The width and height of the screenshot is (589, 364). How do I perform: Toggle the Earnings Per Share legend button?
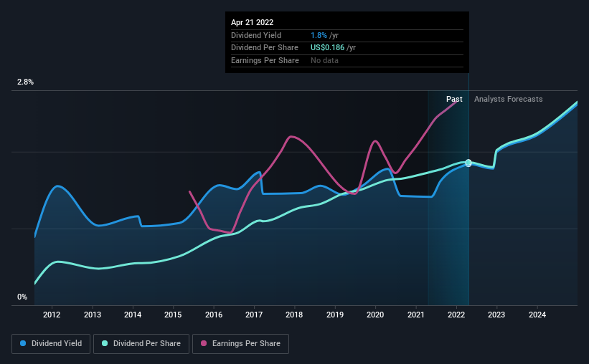(x=240, y=344)
